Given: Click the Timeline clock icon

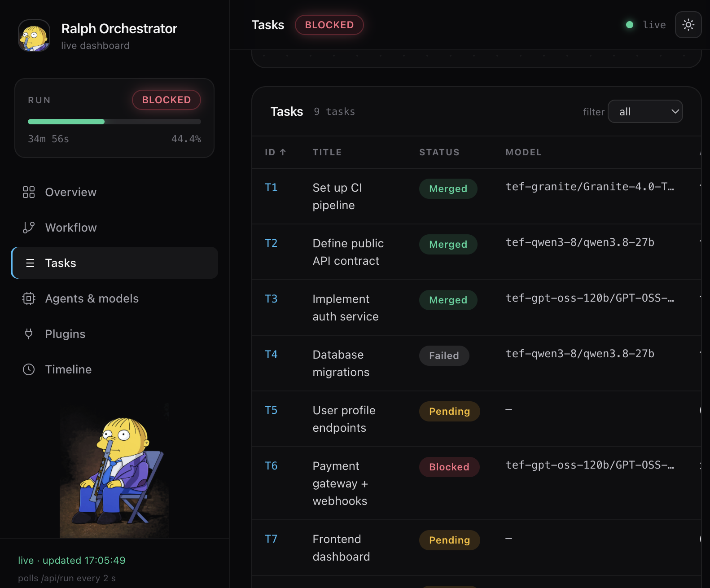Looking at the screenshot, I should [29, 369].
